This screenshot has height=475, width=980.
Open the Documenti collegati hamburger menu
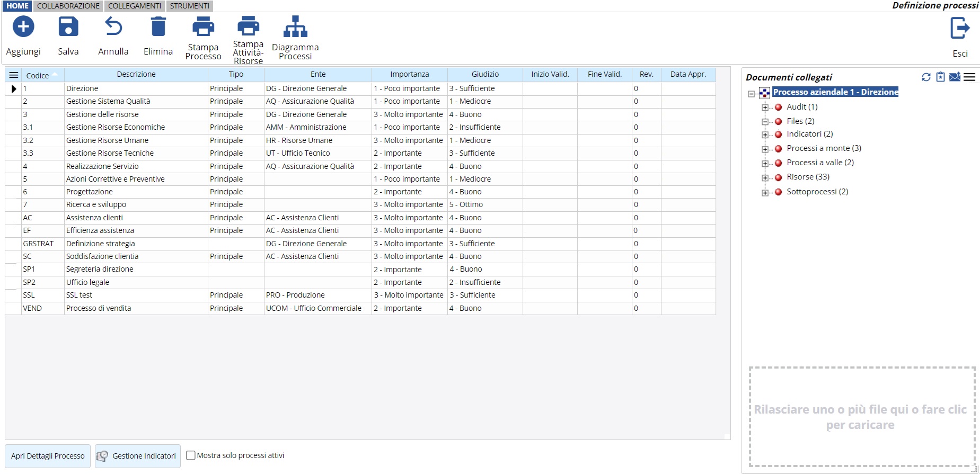pos(969,77)
